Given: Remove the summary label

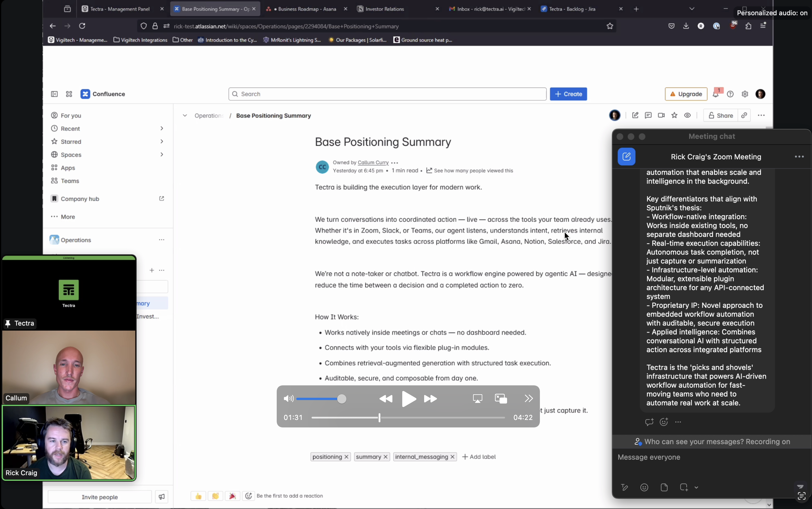Looking at the screenshot, I should (x=386, y=457).
